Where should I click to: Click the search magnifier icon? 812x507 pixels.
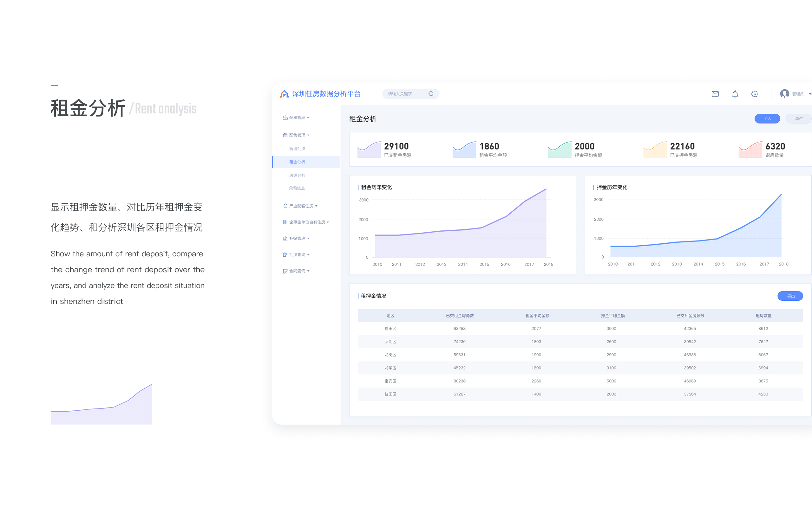point(431,94)
